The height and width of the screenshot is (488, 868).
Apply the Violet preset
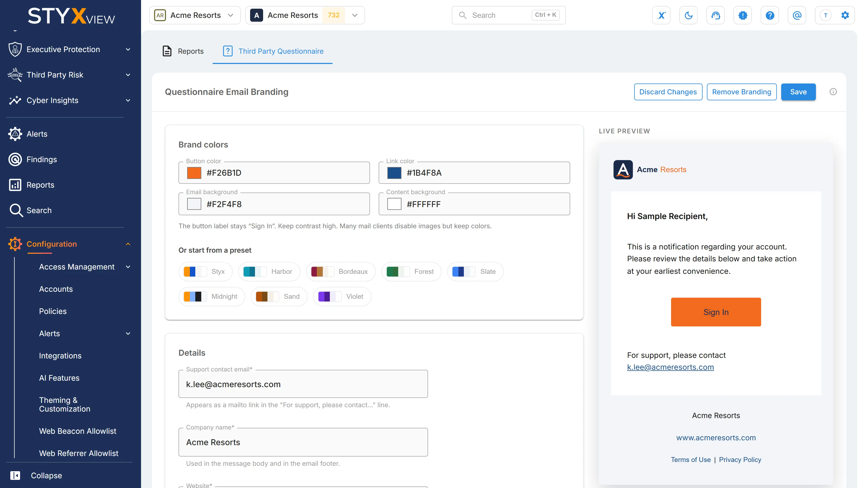[x=342, y=296]
